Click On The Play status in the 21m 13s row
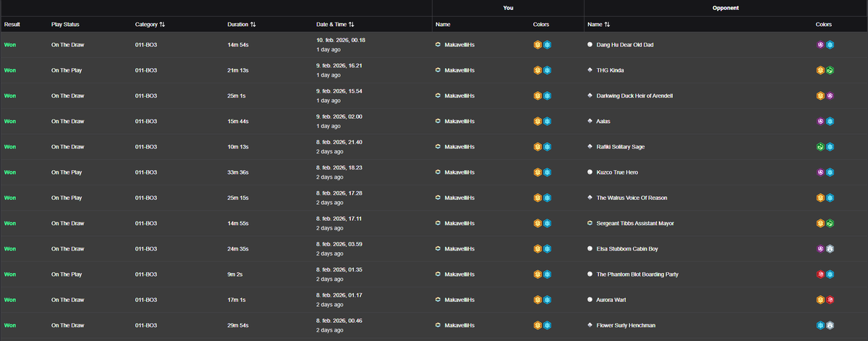The image size is (868, 341). 65,70
